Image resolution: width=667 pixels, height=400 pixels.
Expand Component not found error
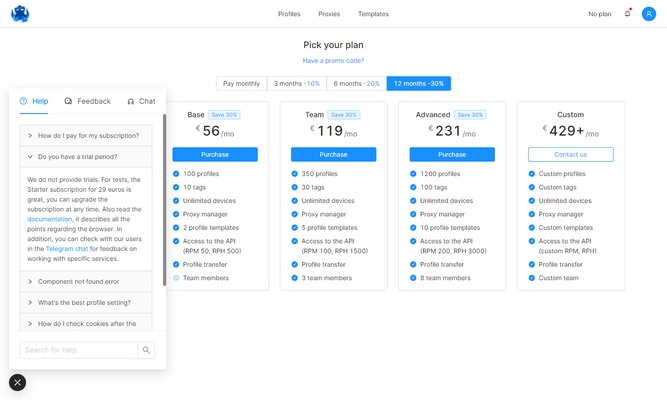pyautogui.click(x=86, y=282)
